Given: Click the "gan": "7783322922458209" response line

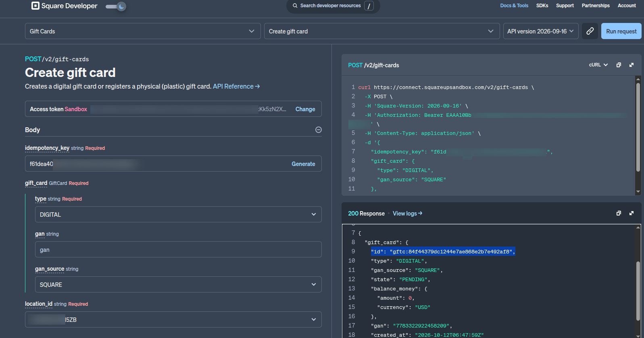Looking at the screenshot, I should (411, 326).
